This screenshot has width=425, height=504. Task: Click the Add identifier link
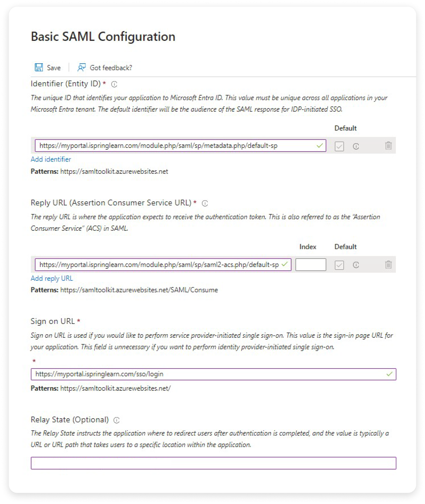tap(51, 159)
